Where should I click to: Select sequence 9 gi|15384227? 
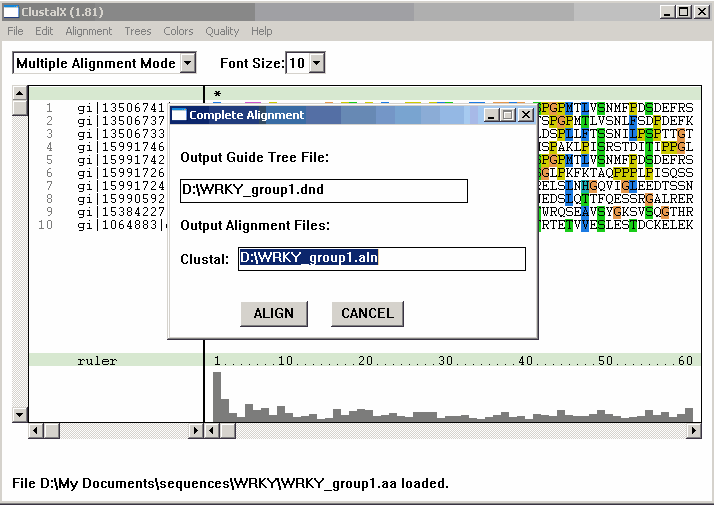pos(121,212)
